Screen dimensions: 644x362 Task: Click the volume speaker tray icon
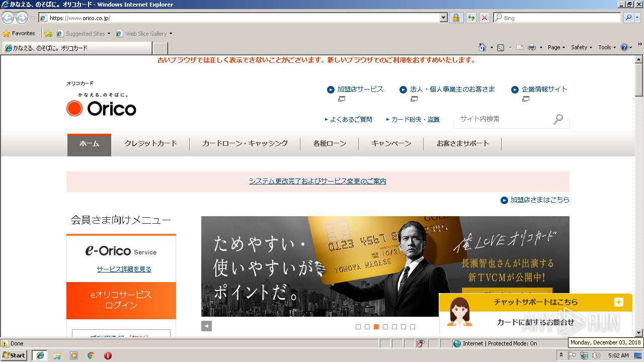pyautogui.click(x=596, y=355)
